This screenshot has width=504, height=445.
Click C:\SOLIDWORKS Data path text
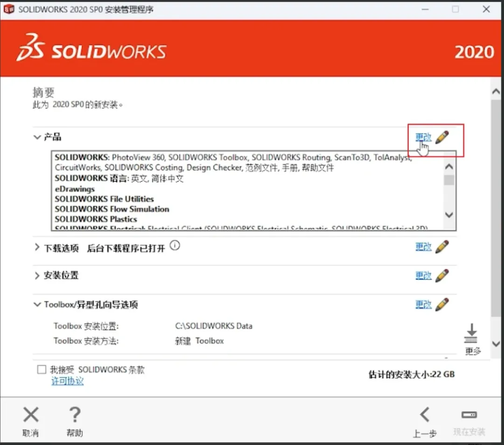(x=214, y=326)
